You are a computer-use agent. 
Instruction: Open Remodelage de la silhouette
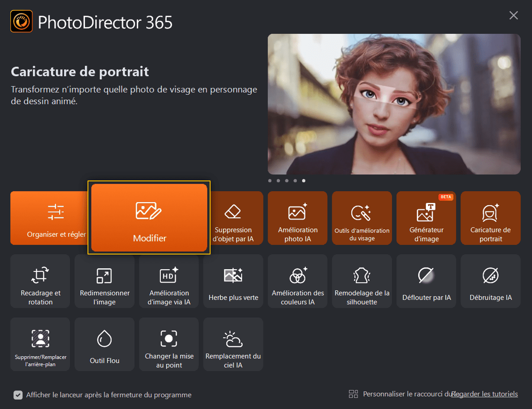tap(362, 281)
